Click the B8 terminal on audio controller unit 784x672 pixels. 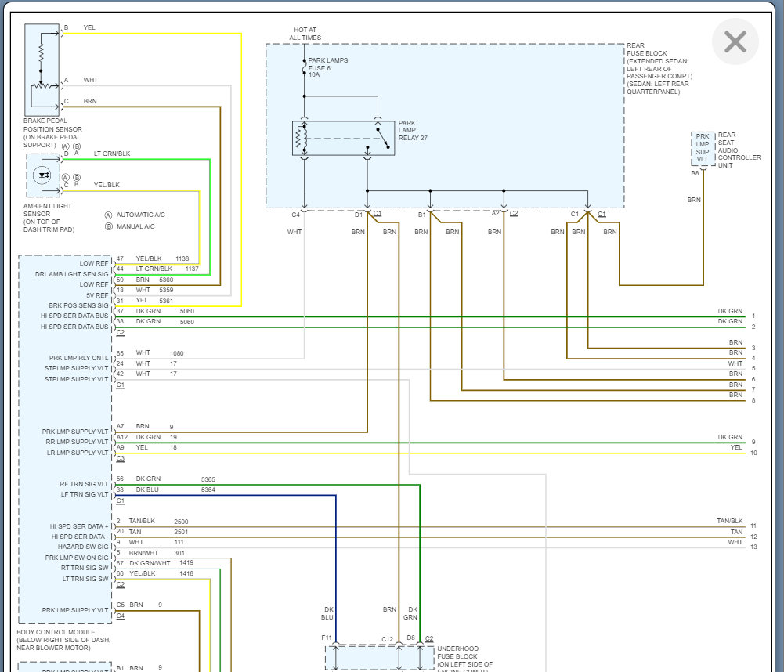(x=695, y=174)
